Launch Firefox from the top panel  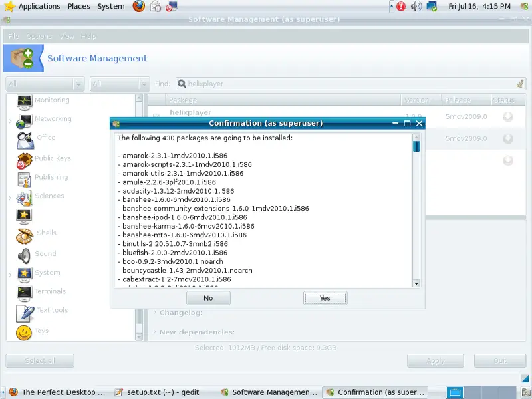(139, 6)
